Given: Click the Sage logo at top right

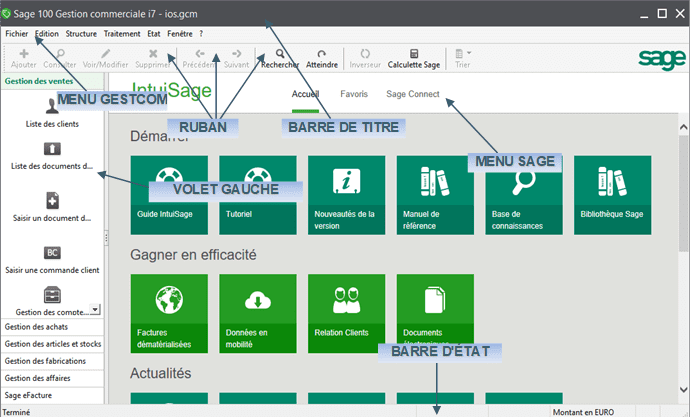Looking at the screenshot, I should (x=662, y=59).
